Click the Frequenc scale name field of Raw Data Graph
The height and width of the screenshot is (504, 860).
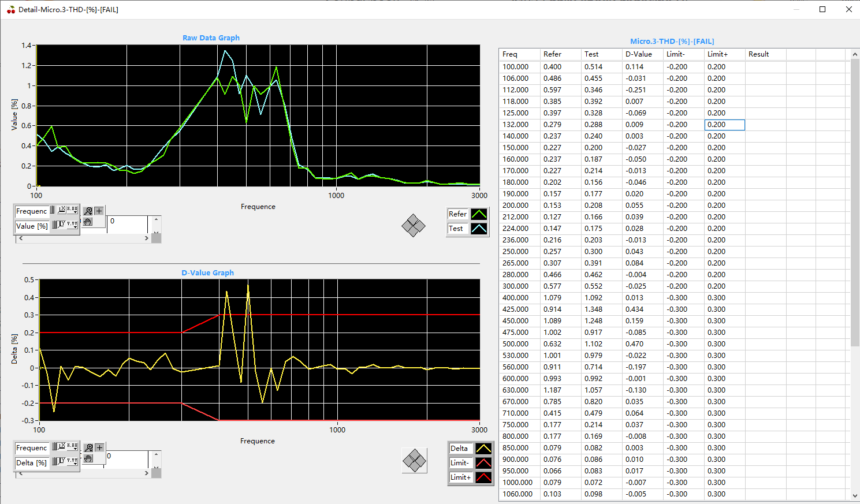[32, 211]
